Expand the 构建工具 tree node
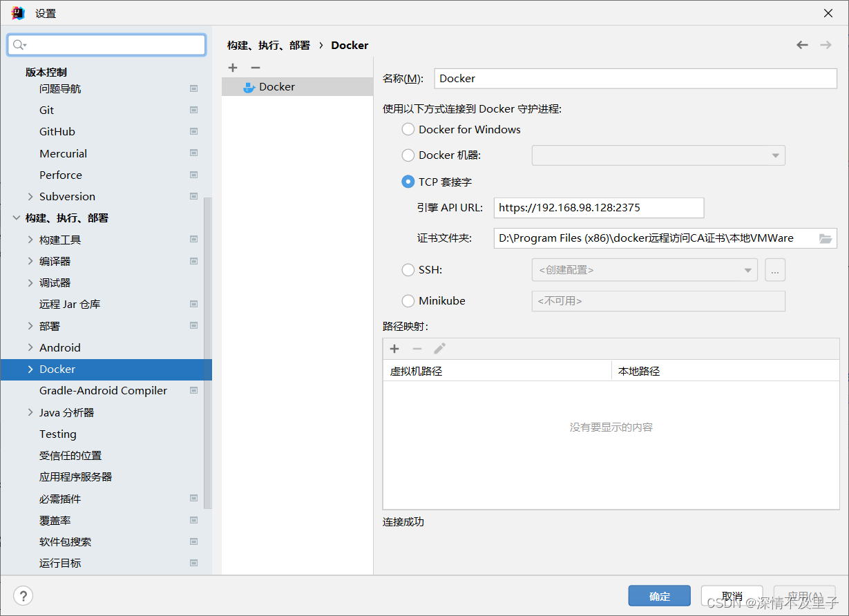The image size is (849, 616). pos(30,240)
